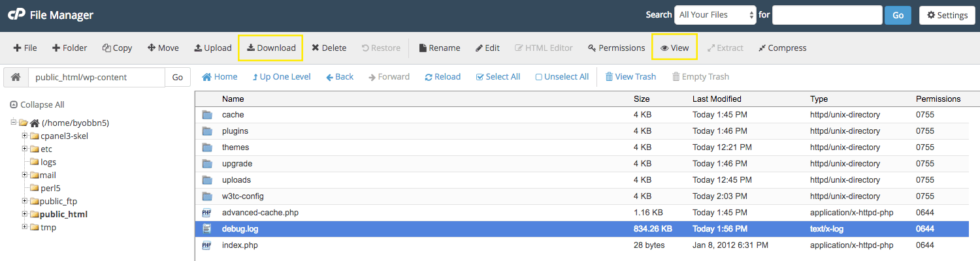Expand the cpanel3-skel tree folder
Screen dimensions: 980x261
pyautogui.click(x=25, y=136)
